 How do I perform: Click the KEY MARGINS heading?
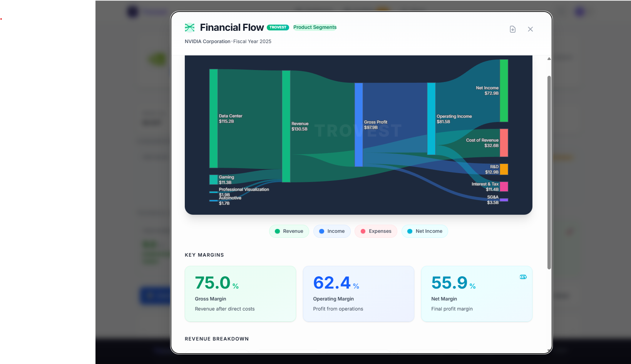click(x=204, y=255)
